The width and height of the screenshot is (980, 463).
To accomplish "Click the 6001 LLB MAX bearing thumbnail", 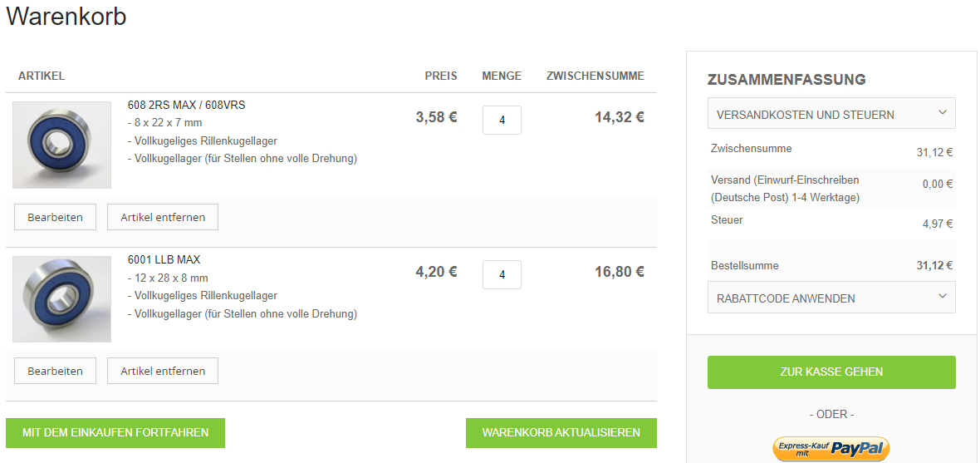I will click(62, 299).
